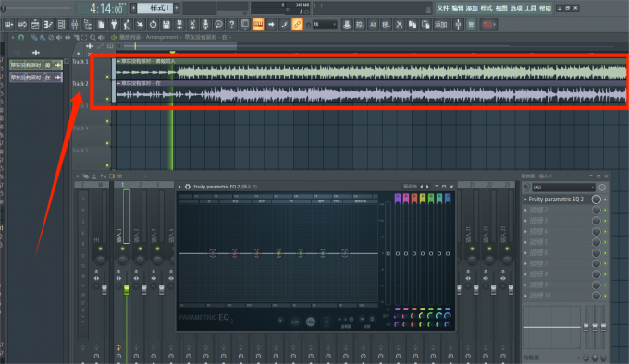Open the shopping cart icon in toolbar
The image size is (629, 364).
click(471, 25)
